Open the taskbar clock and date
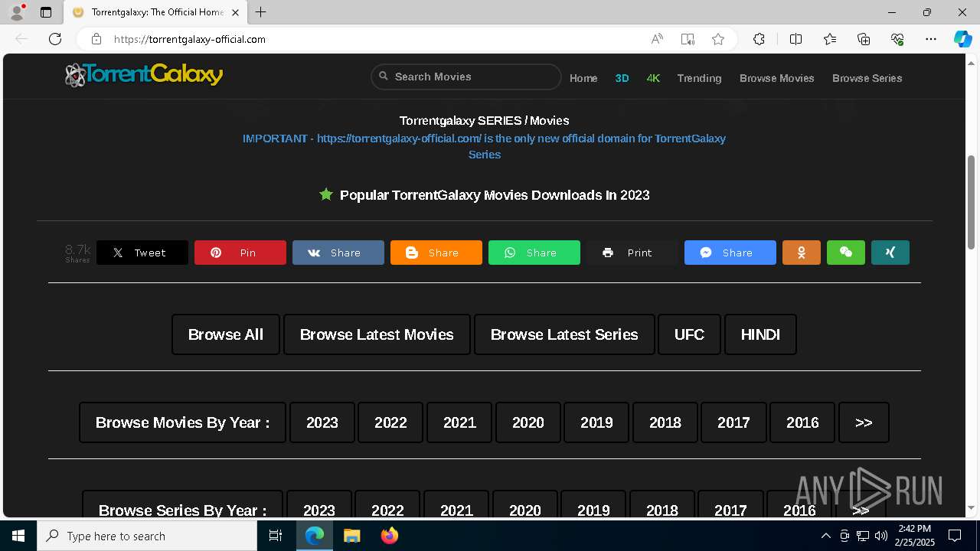980x551 pixels. coord(916,536)
